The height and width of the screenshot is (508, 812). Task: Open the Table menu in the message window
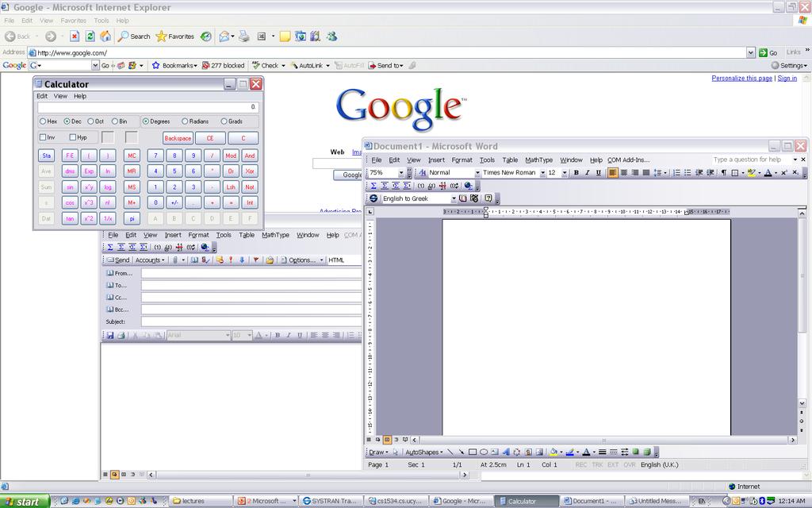click(x=247, y=235)
